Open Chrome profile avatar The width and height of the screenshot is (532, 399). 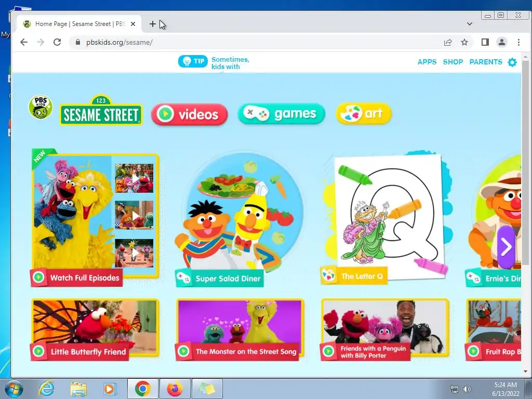click(x=502, y=42)
